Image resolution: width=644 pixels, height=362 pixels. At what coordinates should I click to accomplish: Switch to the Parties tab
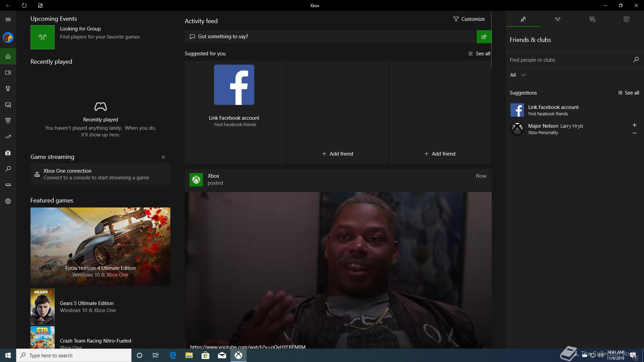point(557,19)
